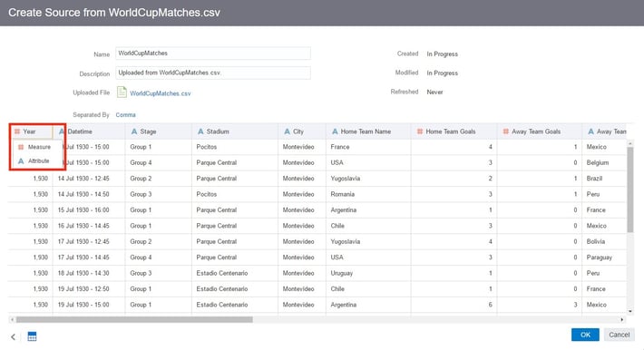644x350 pixels.
Task: Select the cell '16 Jul 1930 - 14:45'
Action: click(x=89, y=226)
